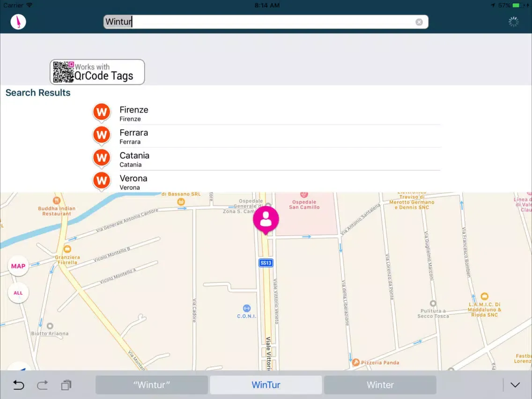Open the Pizzeria Panda marker
The width and height of the screenshot is (532, 399).
pos(355,362)
